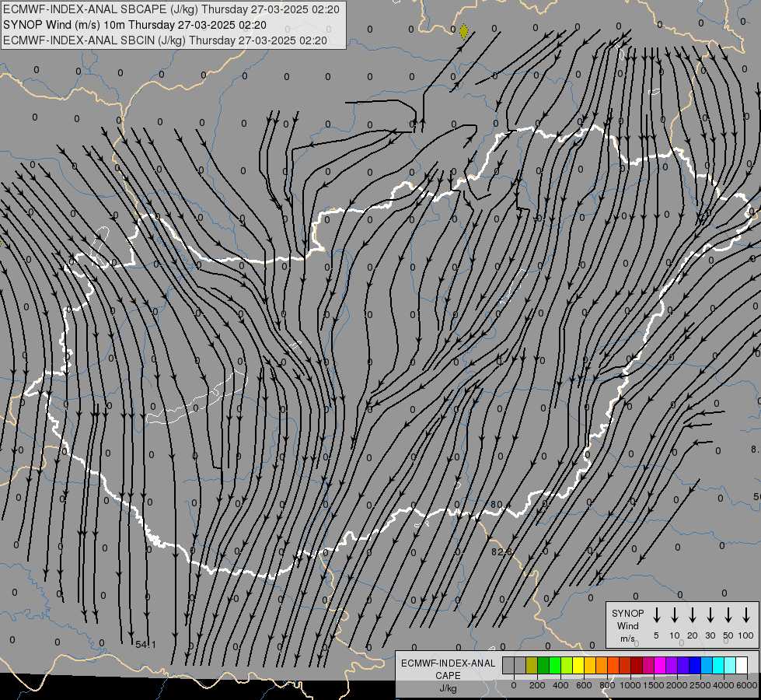Click the wind arrow above the 20 m/s label
This screenshot has width=761, height=700.
692,615
